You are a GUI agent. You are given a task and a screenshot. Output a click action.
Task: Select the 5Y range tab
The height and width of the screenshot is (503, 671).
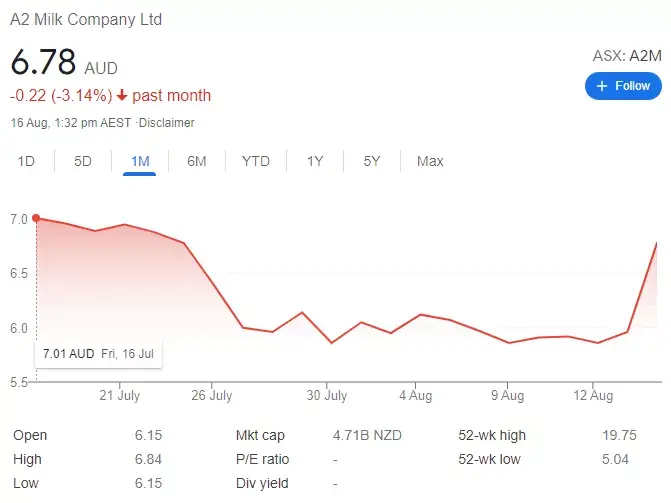click(372, 161)
